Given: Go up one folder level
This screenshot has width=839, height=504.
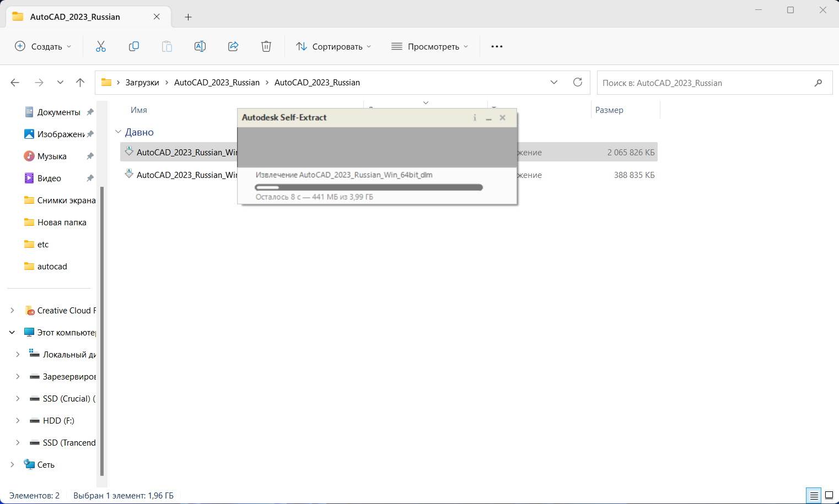Looking at the screenshot, I should (x=80, y=83).
